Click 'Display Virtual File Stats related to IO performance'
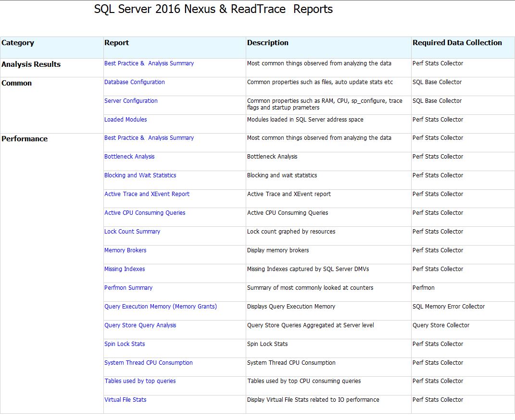Image resolution: width=515 pixels, height=420 pixels. (x=314, y=400)
